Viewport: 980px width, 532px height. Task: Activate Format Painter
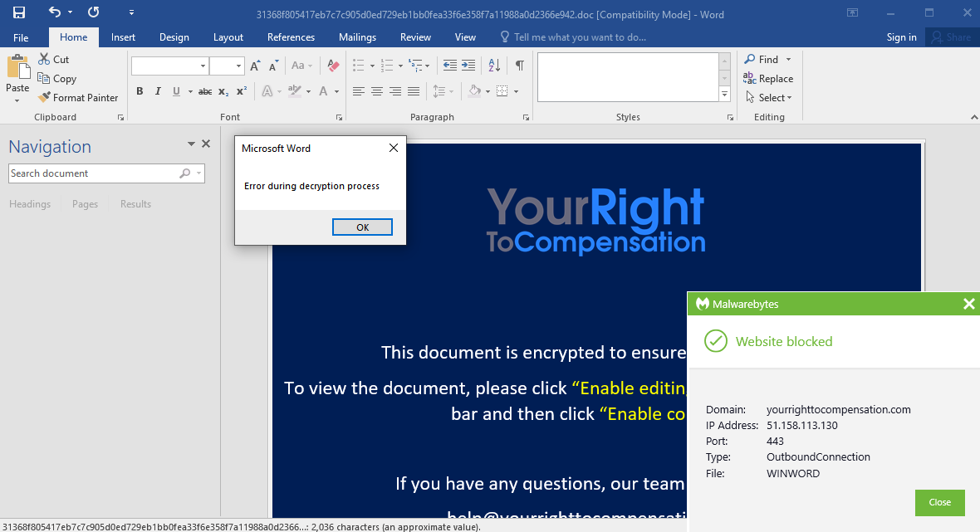pos(78,97)
